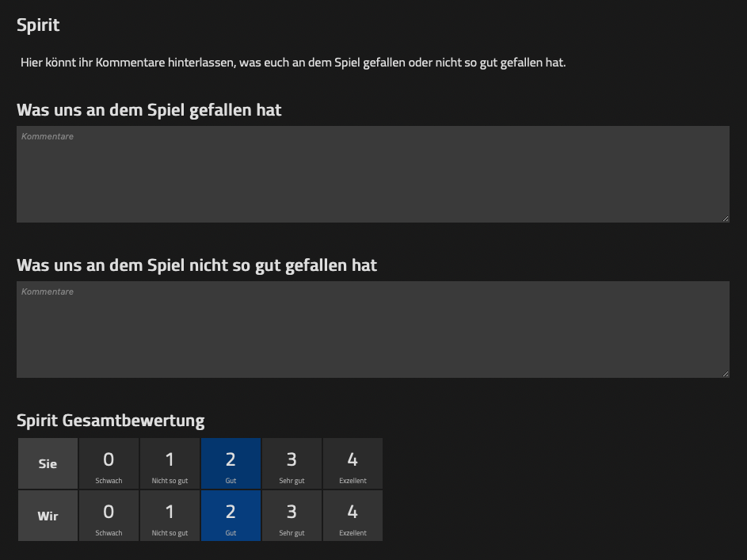Click the Spirit page heading
The height and width of the screenshot is (560, 747).
(37, 25)
